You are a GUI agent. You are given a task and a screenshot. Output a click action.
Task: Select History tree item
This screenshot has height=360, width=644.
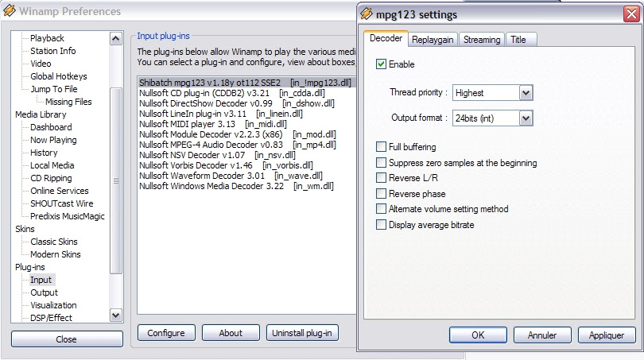pos(44,153)
